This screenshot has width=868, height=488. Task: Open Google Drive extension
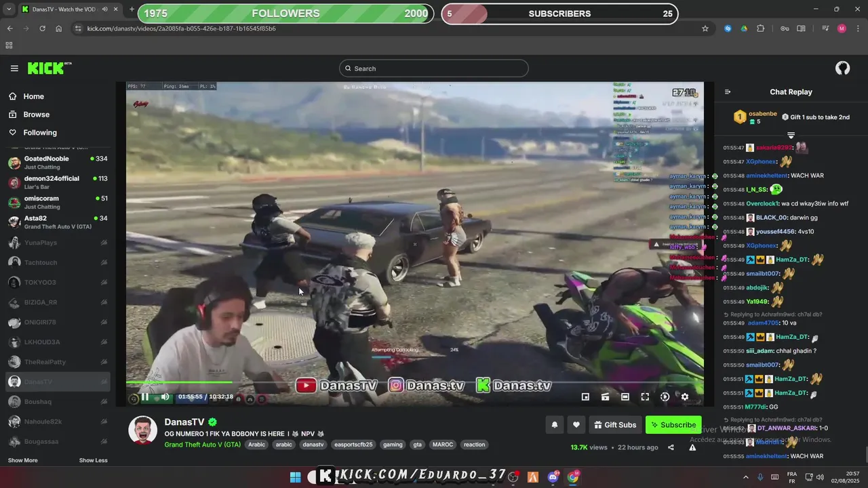[744, 28]
